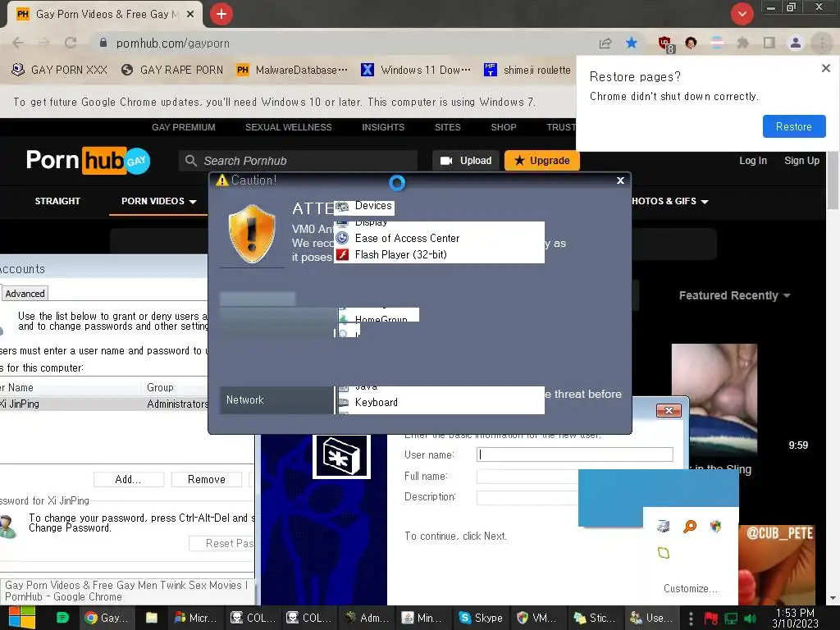Open the Windows Start button
The height and width of the screenshot is (630, 840).
pyautogui.click(x=21, y=618)
